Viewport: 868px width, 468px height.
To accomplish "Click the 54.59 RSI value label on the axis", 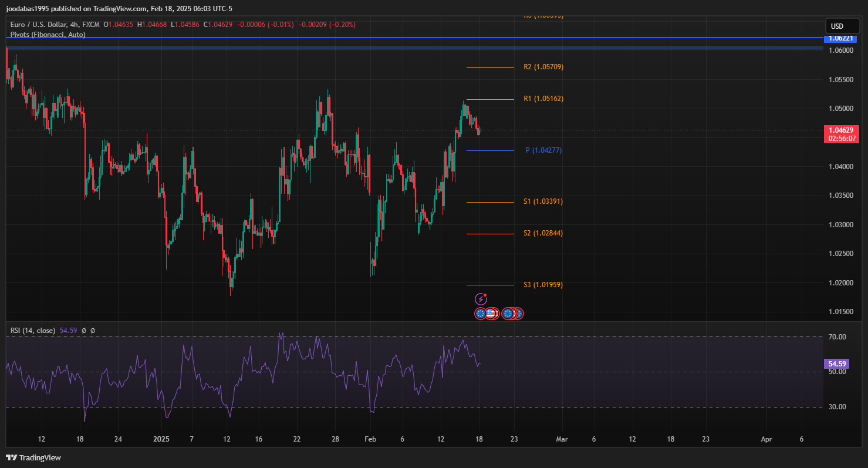I will (836, 364).
